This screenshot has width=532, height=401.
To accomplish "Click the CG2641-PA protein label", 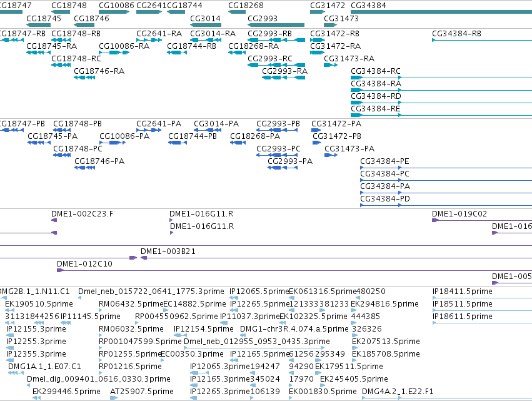I will click(159, 124).
